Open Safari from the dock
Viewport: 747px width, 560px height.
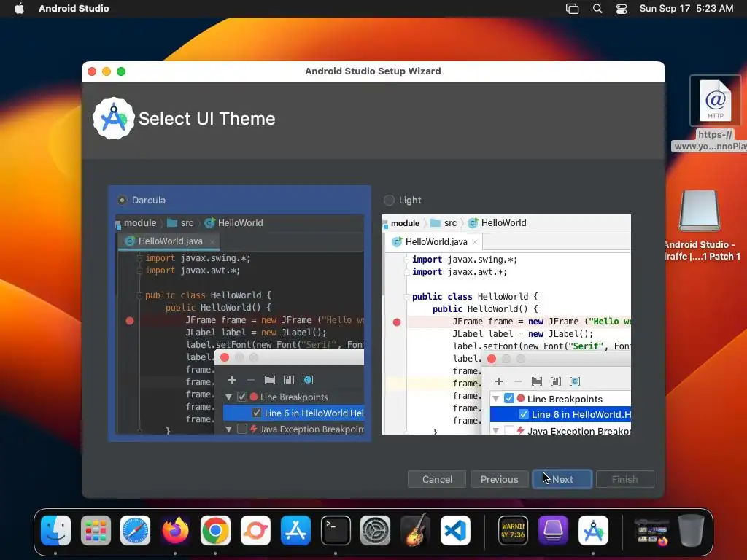(135, 531)
